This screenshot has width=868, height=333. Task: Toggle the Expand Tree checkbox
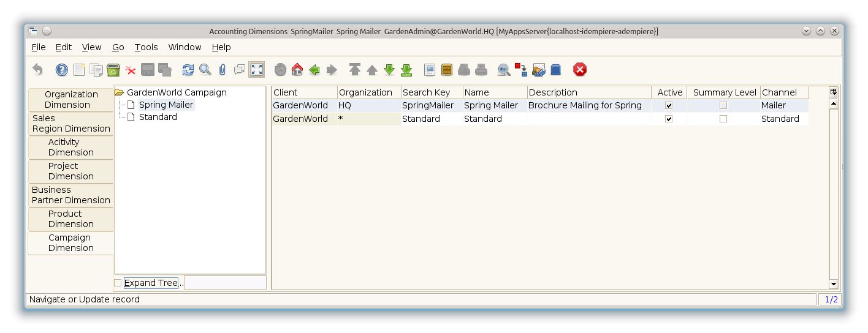[118, 283]
